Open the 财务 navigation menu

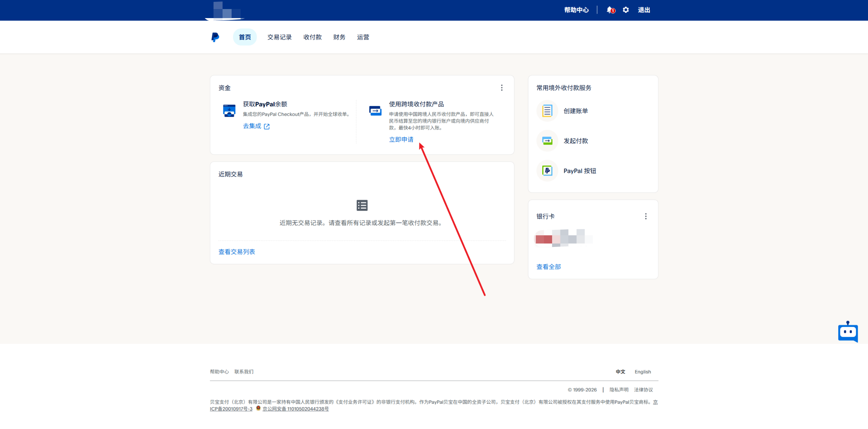(x=339, y=37)
